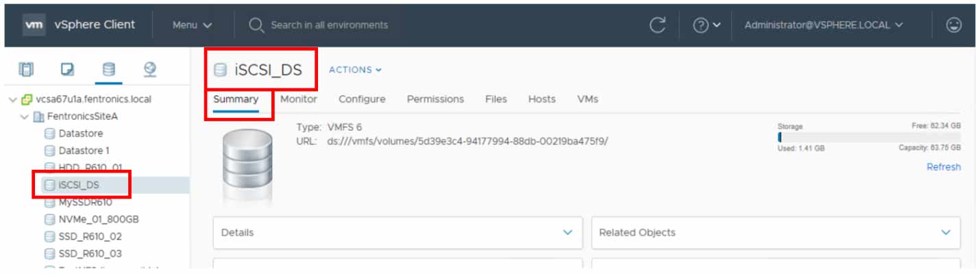The image size is (980, 274).
Task: Click the vSphere Client vm logo
Action: click(34, 25)
